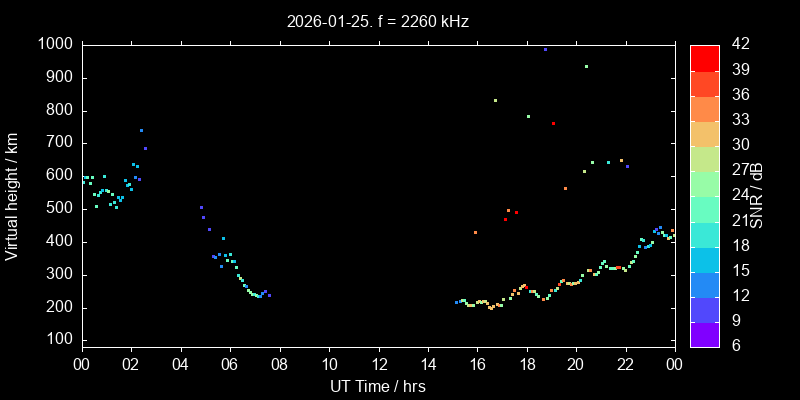Select the blue data point near 985 km
The image size is (800, 400).
[x=545, y=49]
